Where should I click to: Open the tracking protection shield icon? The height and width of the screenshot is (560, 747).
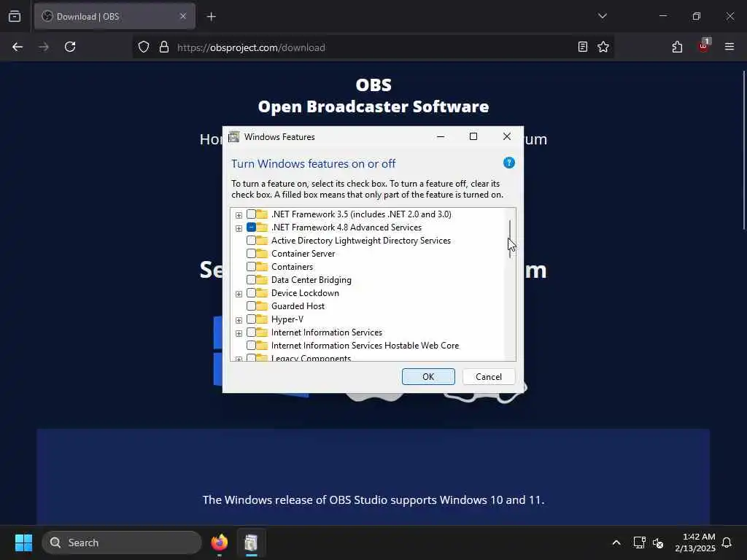(144, 47)
